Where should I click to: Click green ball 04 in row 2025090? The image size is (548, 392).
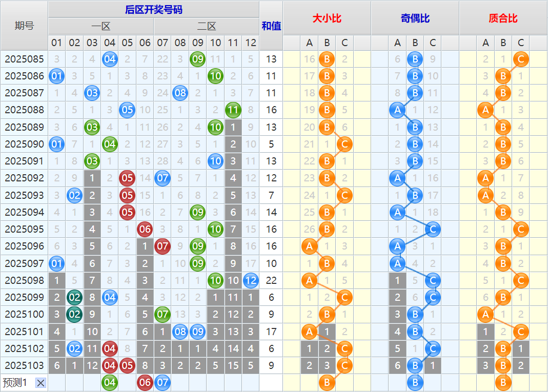click(x=110, y=144)
